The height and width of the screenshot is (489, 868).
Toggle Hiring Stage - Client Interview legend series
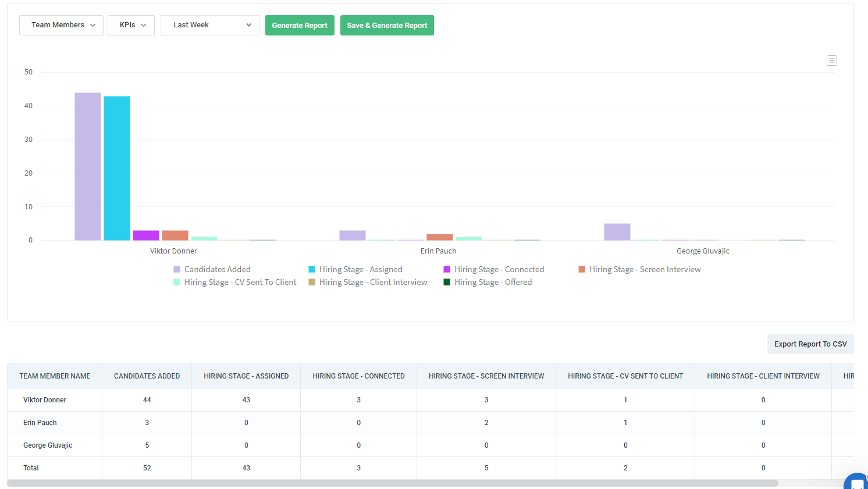(368, 282)
